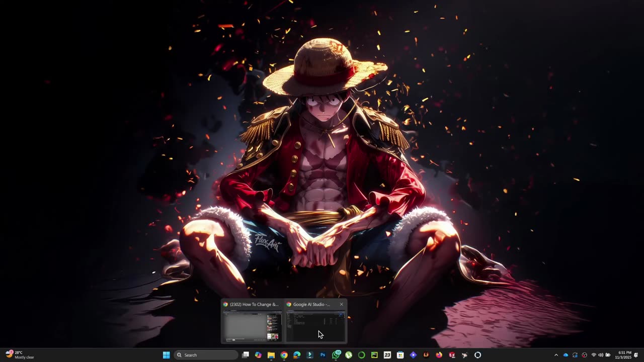This screenshot has height=362, width=644.
Task: Open Task View from the taskbar
Action: point(245,355)
